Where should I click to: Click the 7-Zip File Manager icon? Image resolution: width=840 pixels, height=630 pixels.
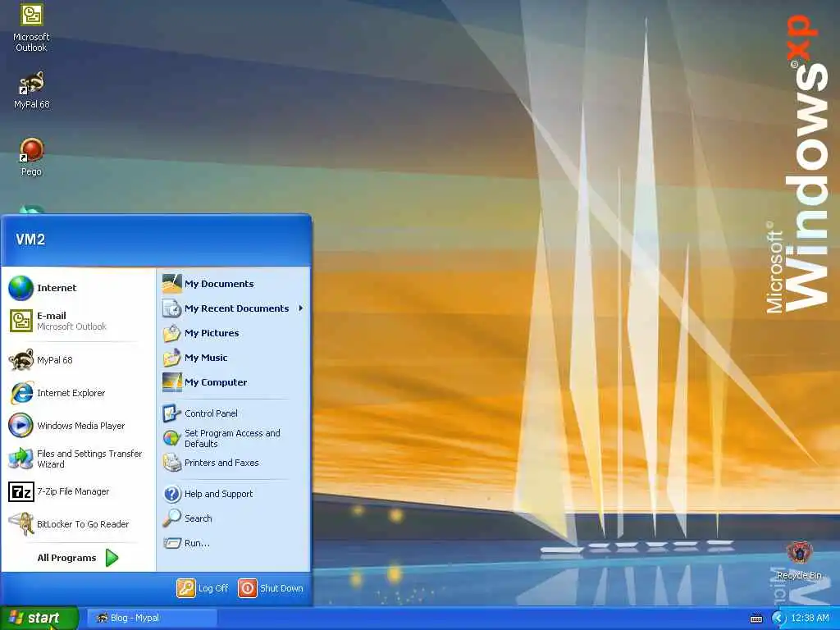(21, 491)
